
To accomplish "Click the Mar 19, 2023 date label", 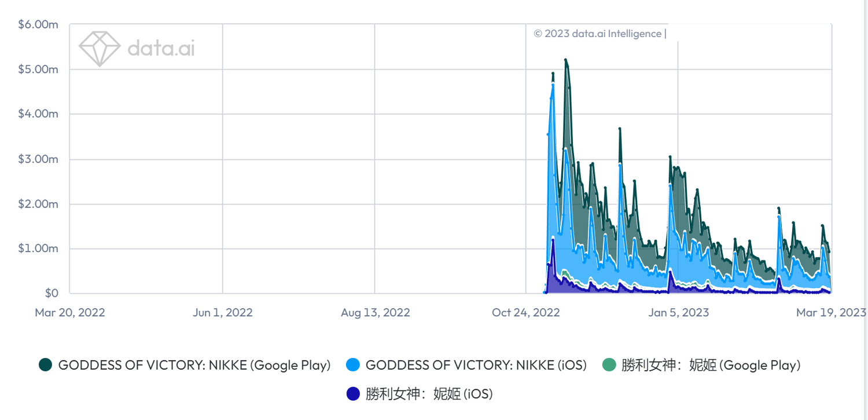I will click(831, 313).
